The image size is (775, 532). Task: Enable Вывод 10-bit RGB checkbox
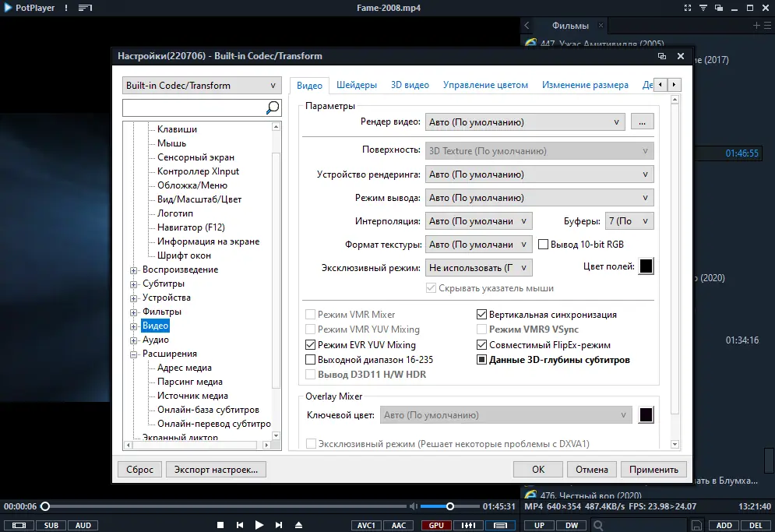tap(543, 245)
